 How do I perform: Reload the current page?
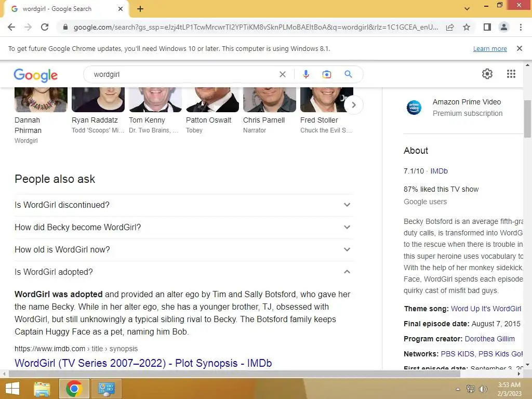pyautogui.click(x=45, y=27)
